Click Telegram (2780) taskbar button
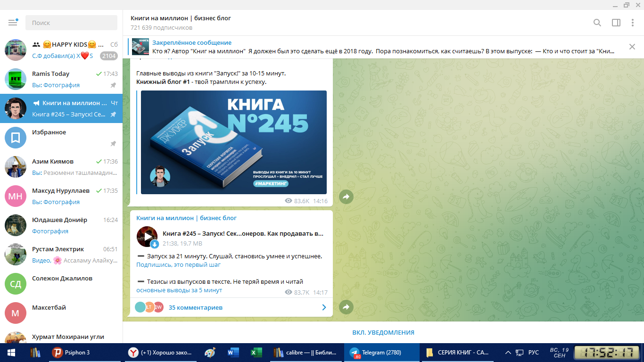Viewport: 644px width, 362px height. (x=381, y=353)
